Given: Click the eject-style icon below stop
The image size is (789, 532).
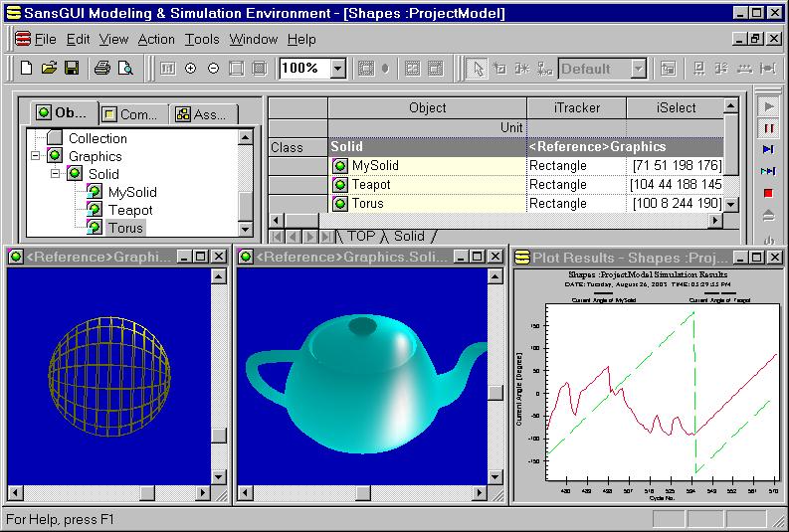Looking at the screenshot, I should point(768,216).
